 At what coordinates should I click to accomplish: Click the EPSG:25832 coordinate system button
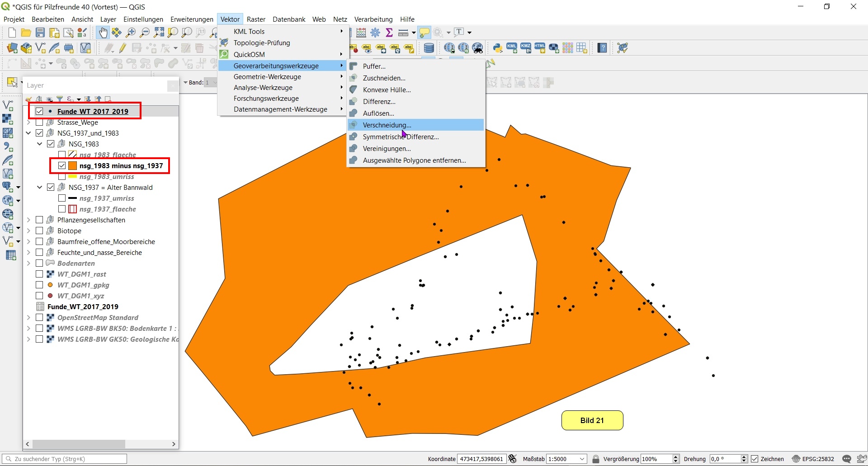(x=813, y=459)
